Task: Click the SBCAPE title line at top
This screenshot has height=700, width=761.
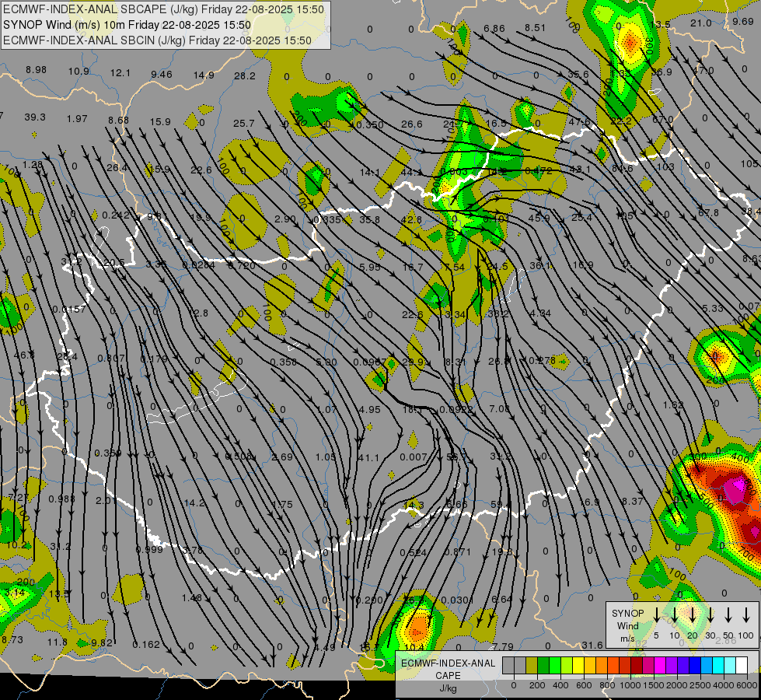Action: pos(163,9)
